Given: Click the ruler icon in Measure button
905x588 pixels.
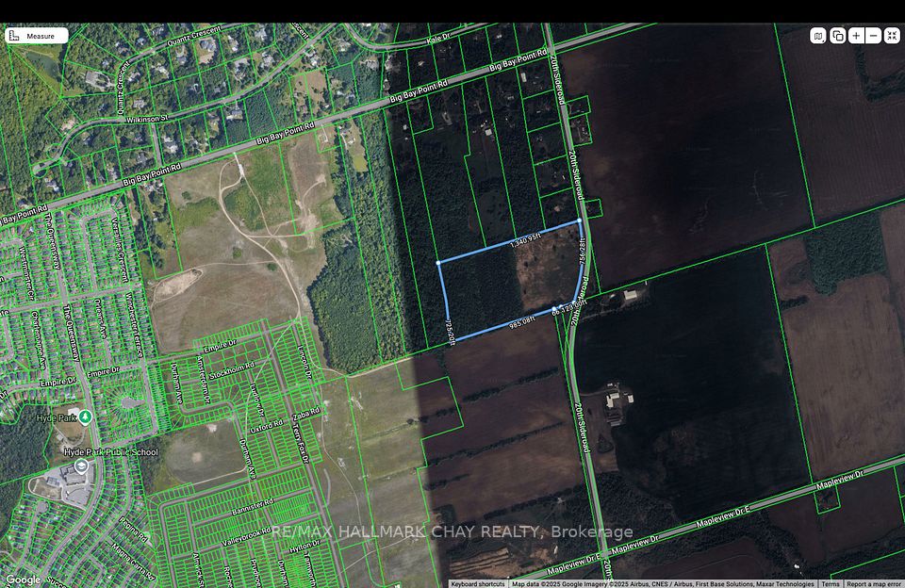Looking at the screenshot, I should pos(14,36).
